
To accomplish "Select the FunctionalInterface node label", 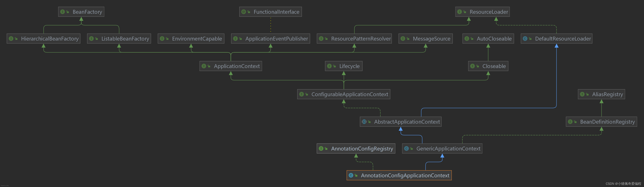I will click(x=276, y=12).
